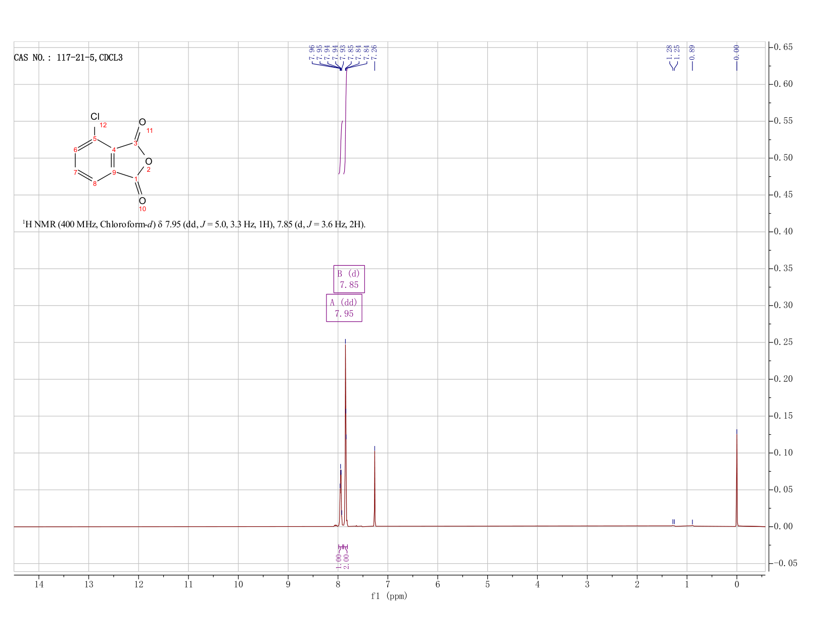Click the f1 (ppm) axis title

(x=389, y=596)
